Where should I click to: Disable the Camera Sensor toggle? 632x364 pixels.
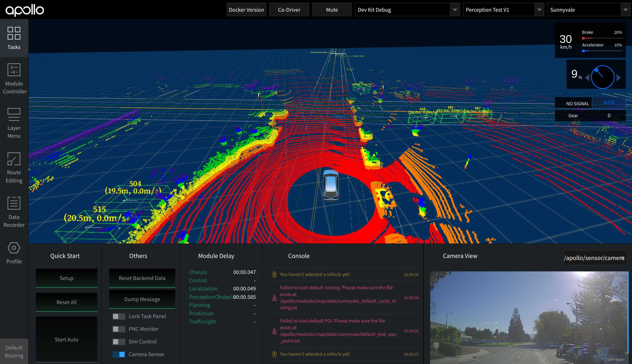pyautogui.click(x=119, y=354)
